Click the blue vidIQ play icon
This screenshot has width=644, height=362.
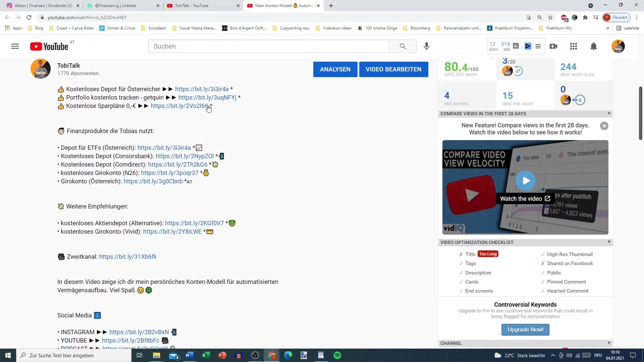(528, 46)
